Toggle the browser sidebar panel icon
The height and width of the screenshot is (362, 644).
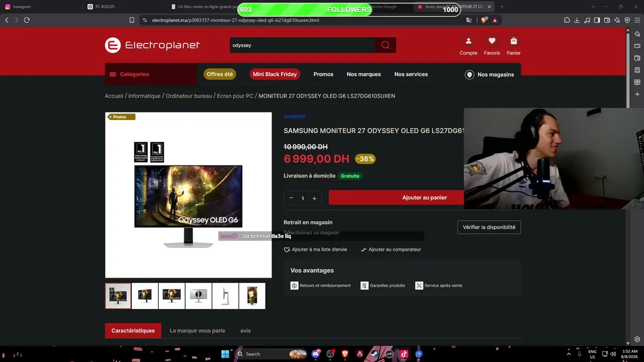pyautogui.click(x=597, y=20)
